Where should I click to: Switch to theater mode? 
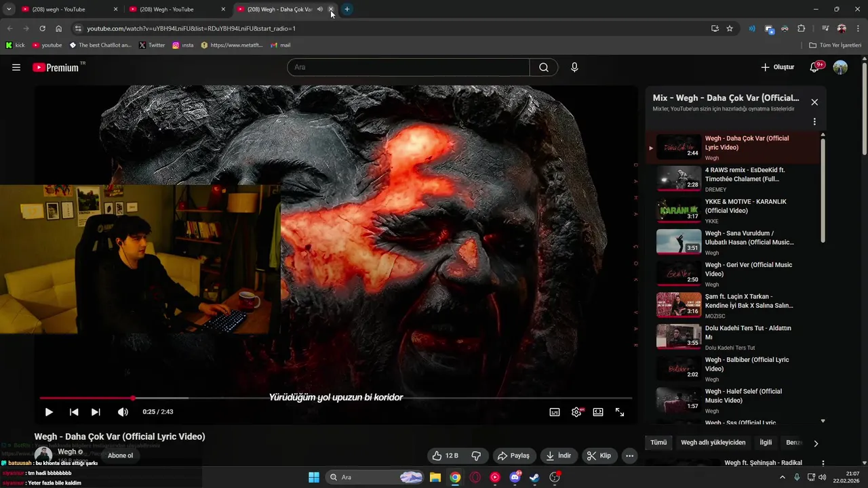pos(598,412)
